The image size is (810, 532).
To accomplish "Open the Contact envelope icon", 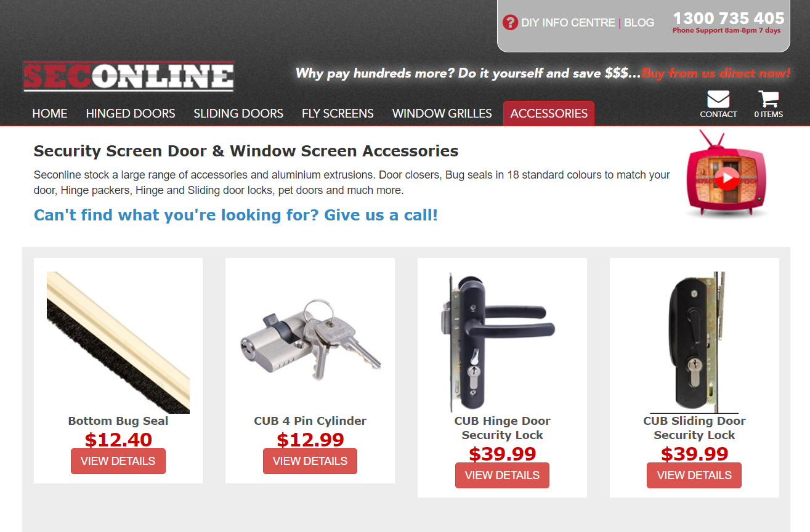I will tap(718, 99).
